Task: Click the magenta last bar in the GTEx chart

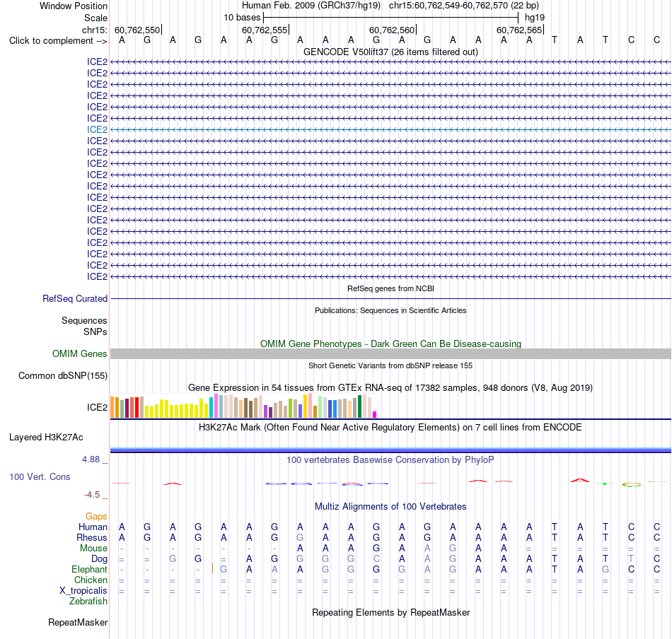Action: point(375,415)
